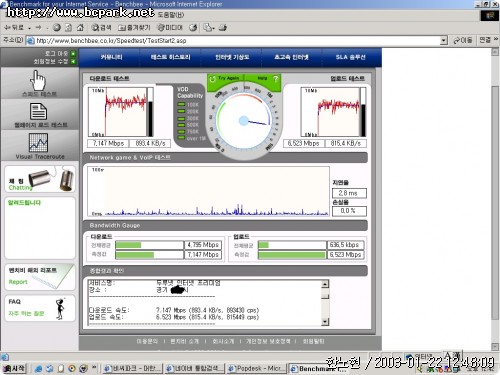Select the SLA solution tab in navigation
This screenshot has width=500, height=375.
click(x=351, y=57)
